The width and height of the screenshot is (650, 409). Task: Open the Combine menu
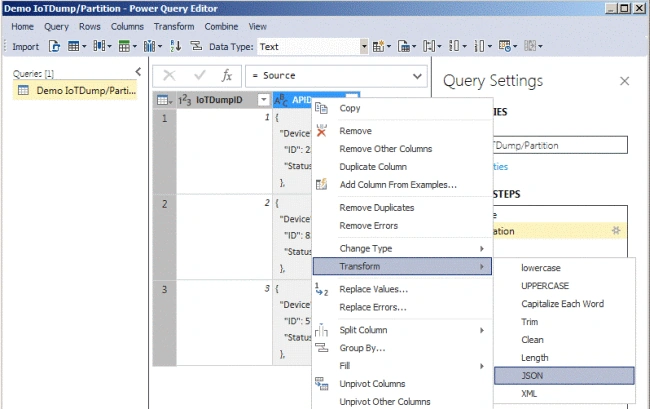tap(221, 27)
